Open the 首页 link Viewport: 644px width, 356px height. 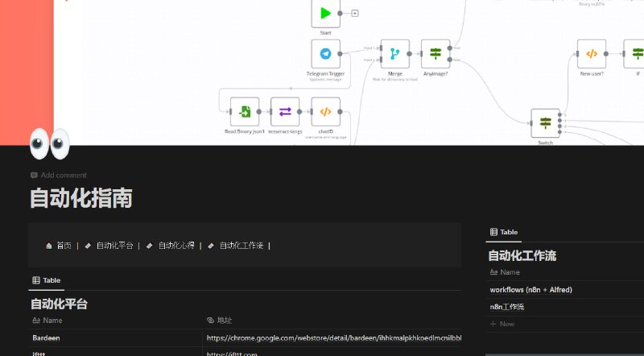[x=64, y=246]
